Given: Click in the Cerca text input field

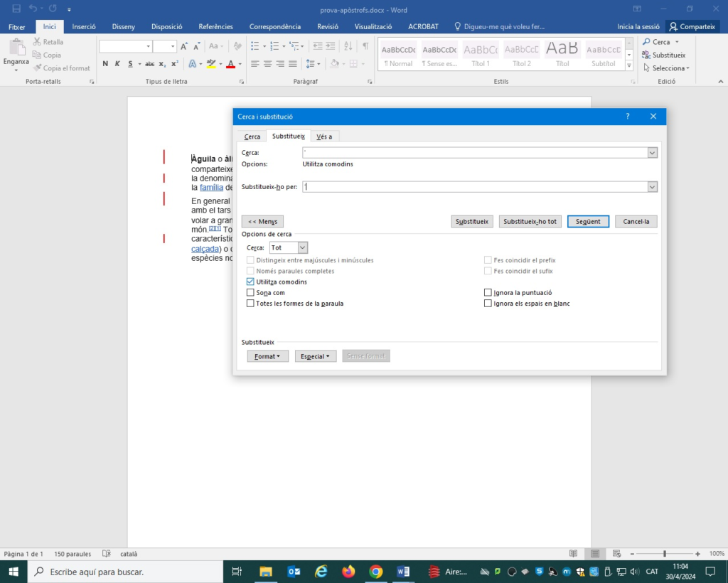Looking at the screenshot, I should (x=474, y=153).
